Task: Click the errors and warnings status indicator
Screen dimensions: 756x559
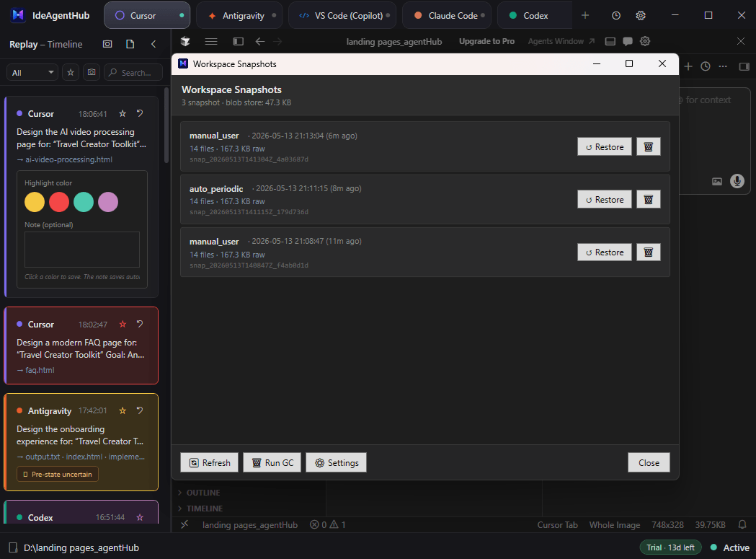Action: tap(327, 524)
